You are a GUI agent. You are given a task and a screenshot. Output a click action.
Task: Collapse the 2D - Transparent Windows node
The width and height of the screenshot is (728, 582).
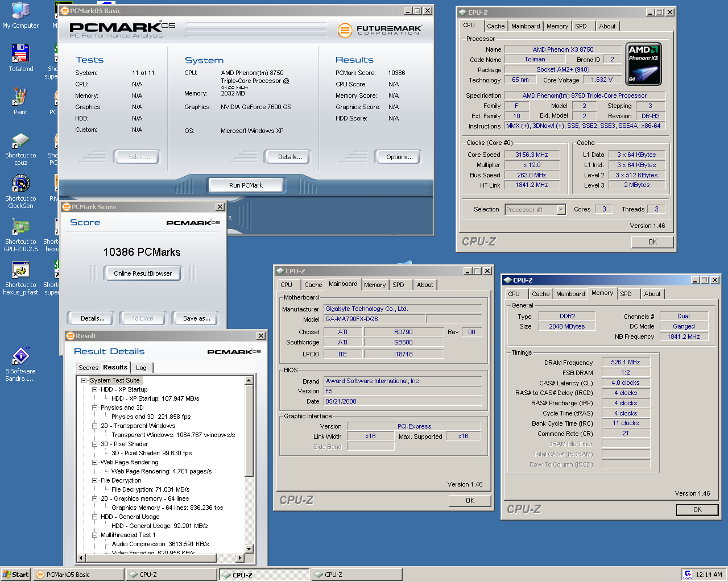pos(94,426)
